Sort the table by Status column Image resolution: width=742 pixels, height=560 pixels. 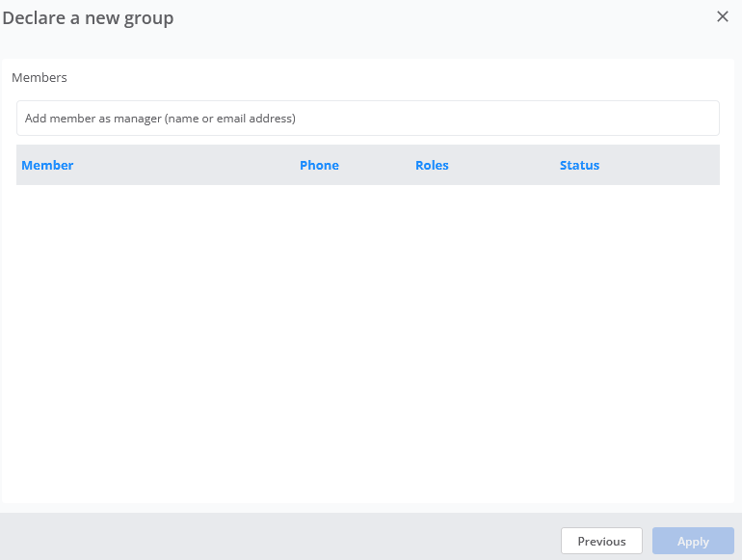tap(580, 165)
